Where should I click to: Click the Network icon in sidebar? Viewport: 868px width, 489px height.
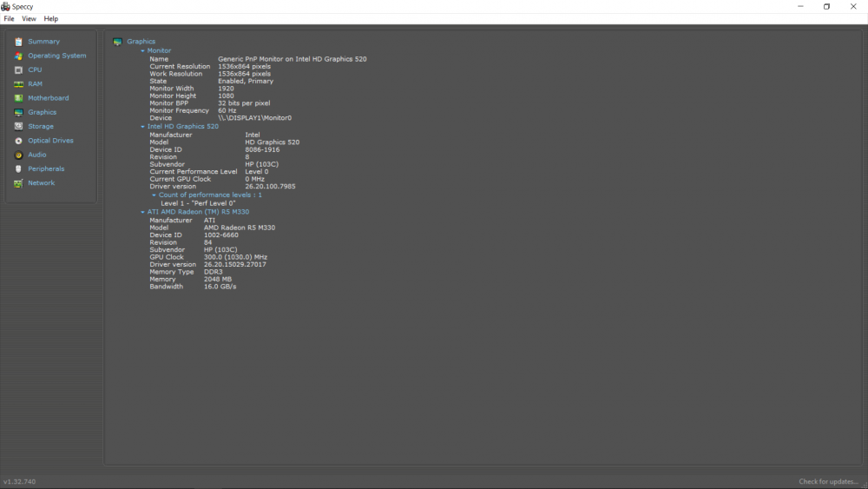point(18,183)
